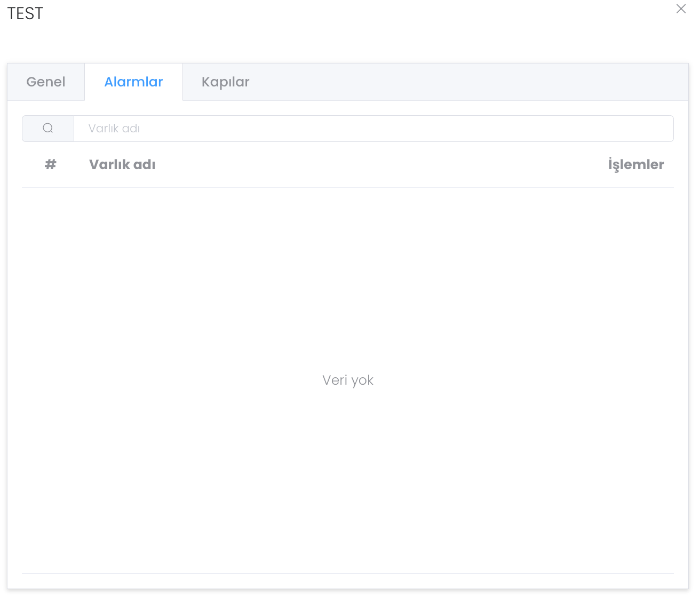This screenshot has height=604, width=700.
Task: Select the Alarmlar tab
Action: click(133, 82)
